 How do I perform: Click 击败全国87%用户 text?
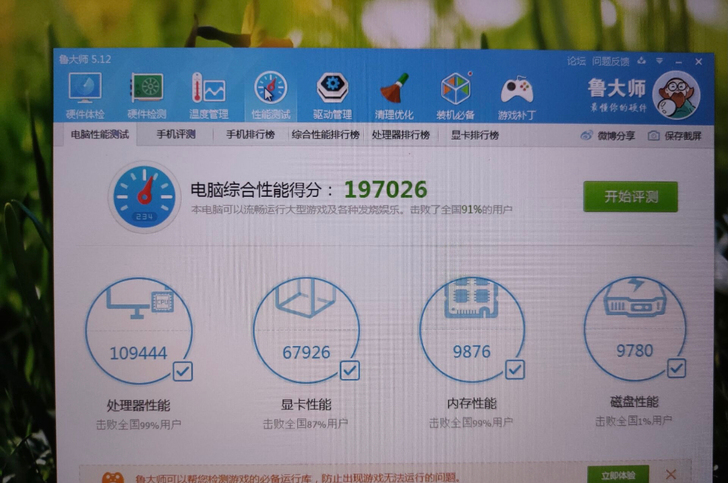pos(305,424)
